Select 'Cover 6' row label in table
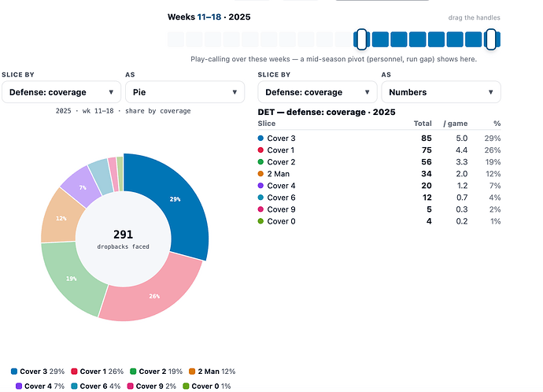The height and width of the screenshot is (392, 543). pos(281,198)
